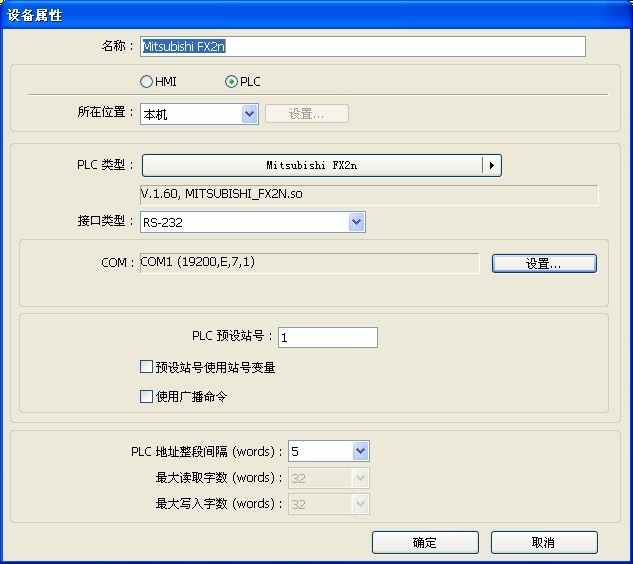Cancel with the 取消 button
Screen dimensions: 633x564
tap(544, 542)
